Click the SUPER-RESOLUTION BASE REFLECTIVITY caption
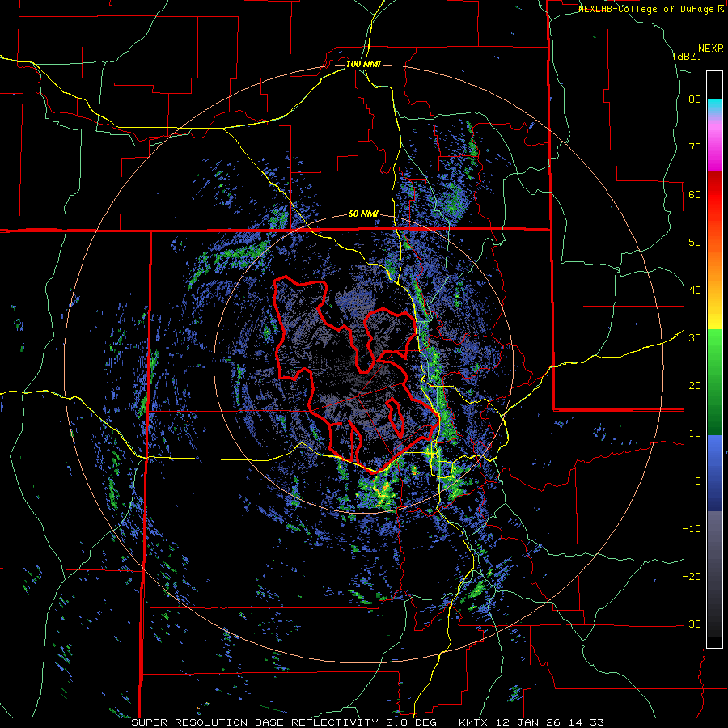Screen dimensions: 728x728 [254, 722]
